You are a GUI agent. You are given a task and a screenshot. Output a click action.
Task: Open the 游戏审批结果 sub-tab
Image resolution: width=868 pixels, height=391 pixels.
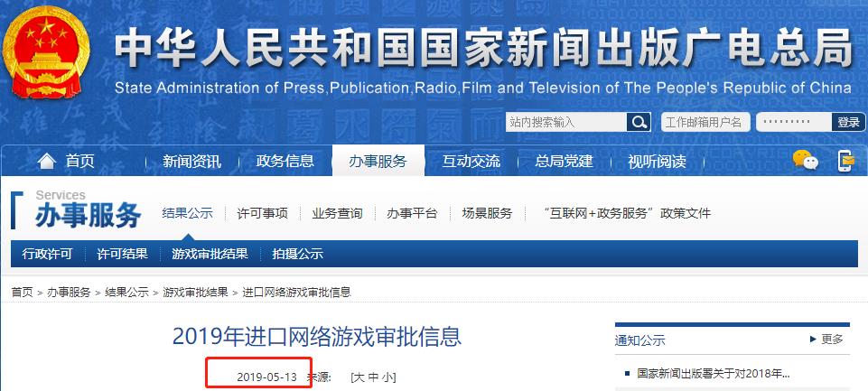[x=210, y=255]
